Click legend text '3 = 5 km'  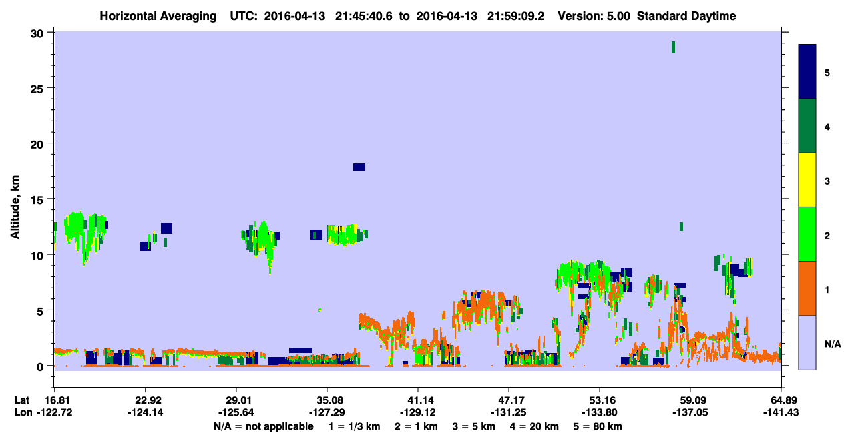[474, 426]
